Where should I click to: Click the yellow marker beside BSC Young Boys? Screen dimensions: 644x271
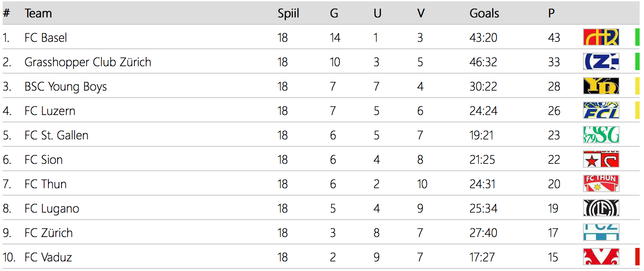tap(637, 86)
